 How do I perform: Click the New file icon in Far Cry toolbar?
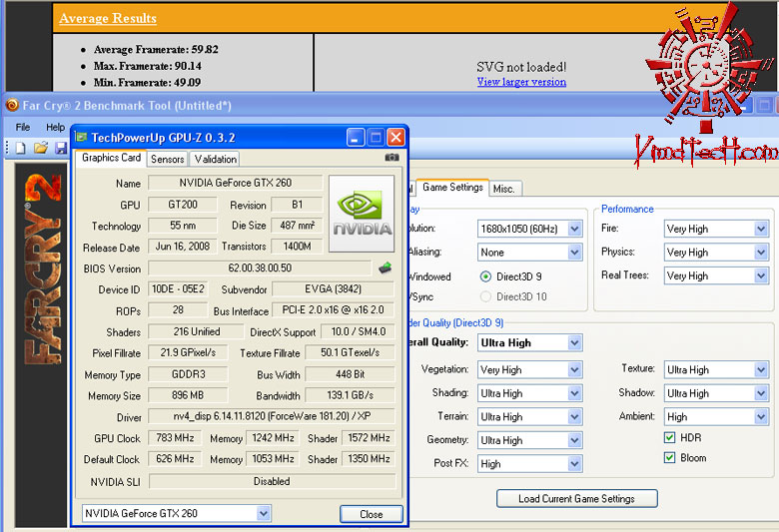coord(20,148)
